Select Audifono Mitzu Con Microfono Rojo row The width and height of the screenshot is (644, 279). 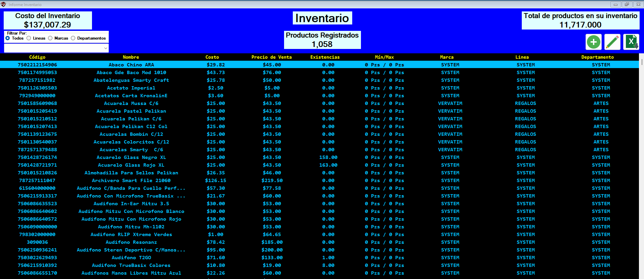(319, 219)
